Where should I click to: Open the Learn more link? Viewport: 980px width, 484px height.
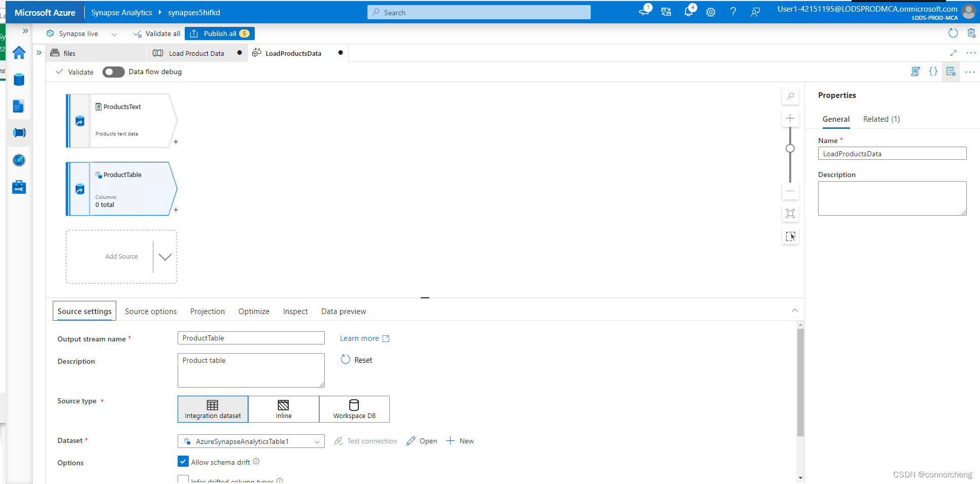364,338
